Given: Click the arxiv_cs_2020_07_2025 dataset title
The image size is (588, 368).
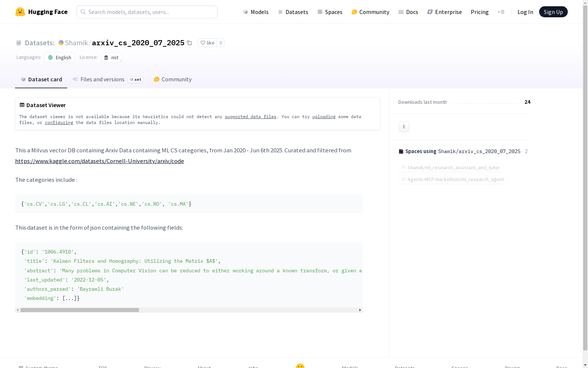Looking at the screenshot, I should click(138, 43).
